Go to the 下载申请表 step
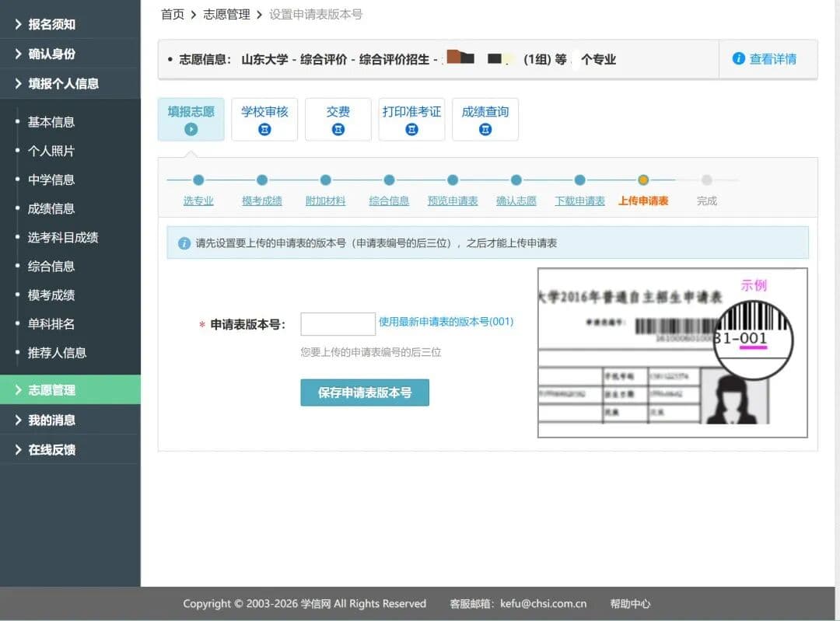The width and height of the screenshot is (840, 621). pos(579,201)
